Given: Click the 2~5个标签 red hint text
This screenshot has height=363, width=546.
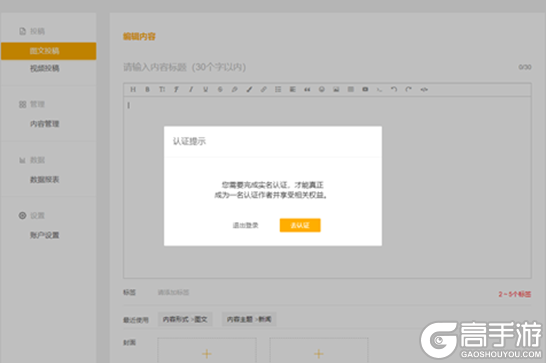Looking at the screenshot, I should [514, 294].
